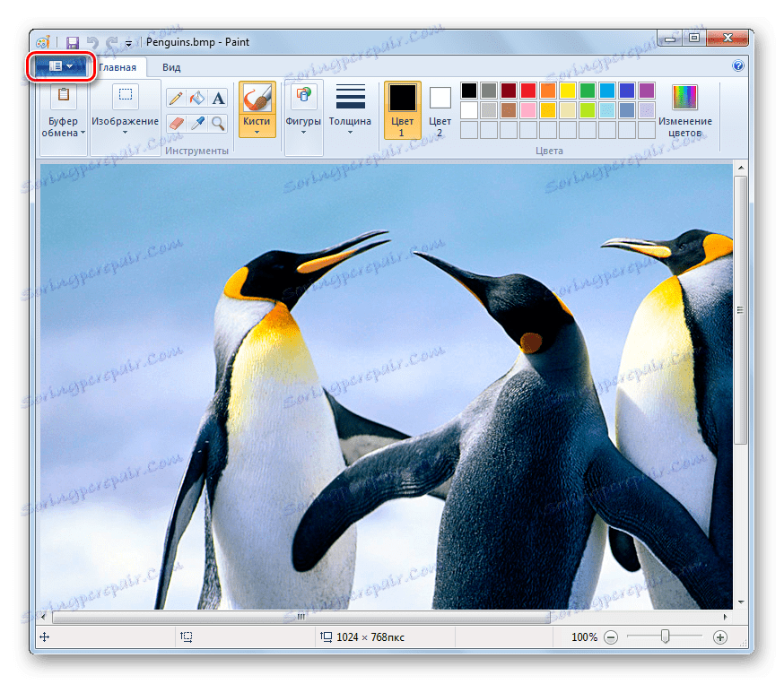Click the 100% zoom level text
This screenshot has width=784, height=684.
coord(584,637)
